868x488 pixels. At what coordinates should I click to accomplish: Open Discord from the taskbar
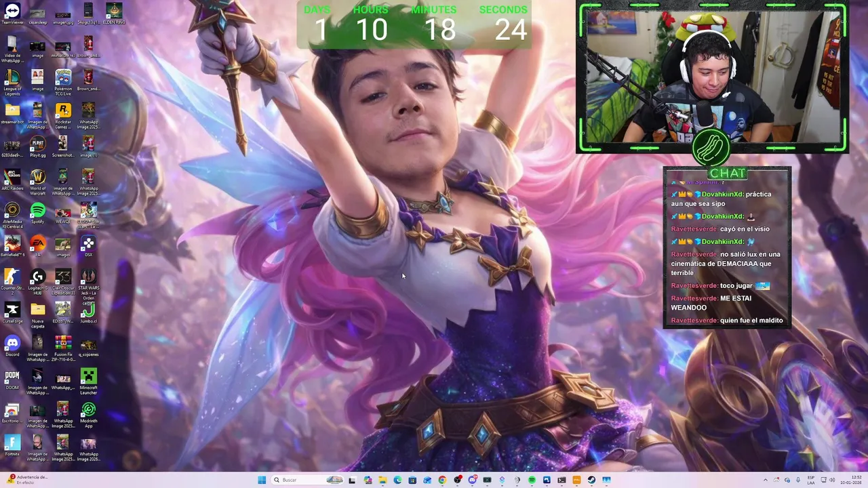472,480
